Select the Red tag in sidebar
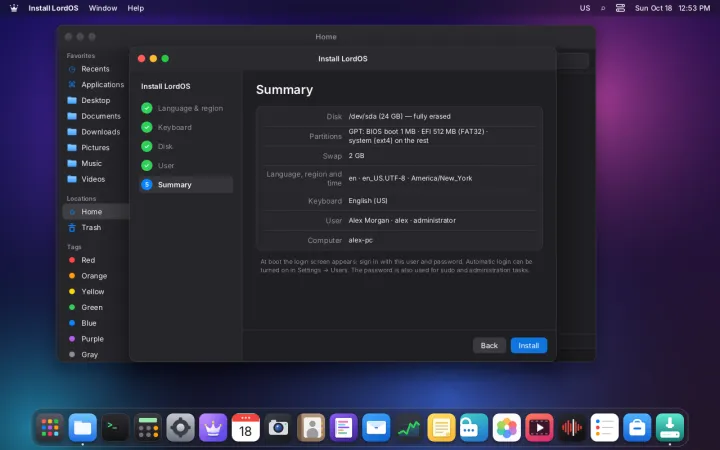The image size is (720, 450). 95,260
